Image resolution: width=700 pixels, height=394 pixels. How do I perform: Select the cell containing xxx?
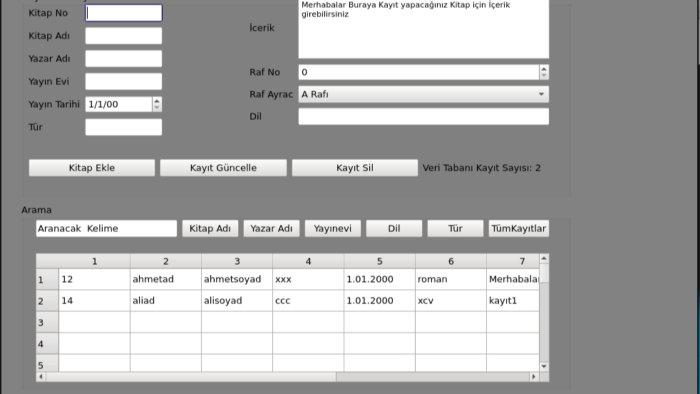[308, 279]
